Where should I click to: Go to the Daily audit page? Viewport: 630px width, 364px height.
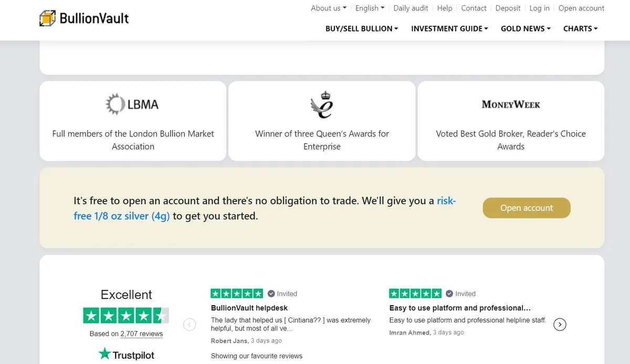(x=411, y=8)
